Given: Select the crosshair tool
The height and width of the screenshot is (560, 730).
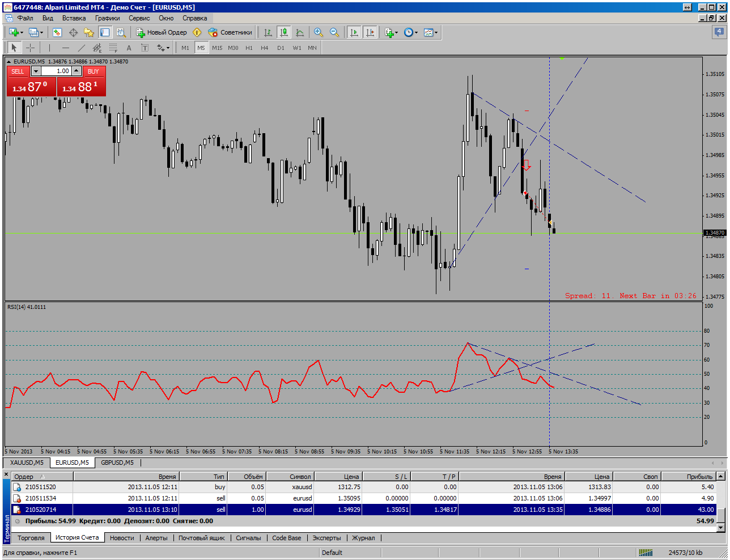Looking at the screenshot, I should tap(31, 48).
